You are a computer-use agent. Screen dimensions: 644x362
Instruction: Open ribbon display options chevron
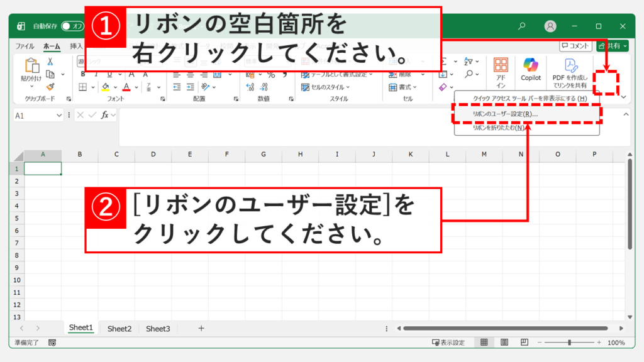tap(623, 97)
